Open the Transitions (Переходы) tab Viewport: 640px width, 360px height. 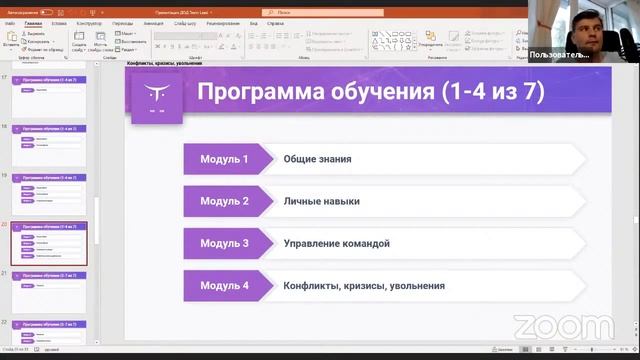click(x=122, y=24)
